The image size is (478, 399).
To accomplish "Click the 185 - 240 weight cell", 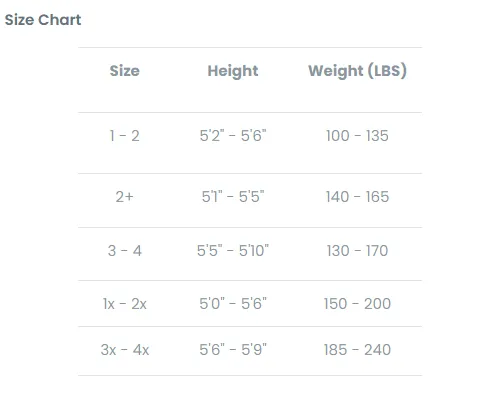I will [x=357, y=350].
